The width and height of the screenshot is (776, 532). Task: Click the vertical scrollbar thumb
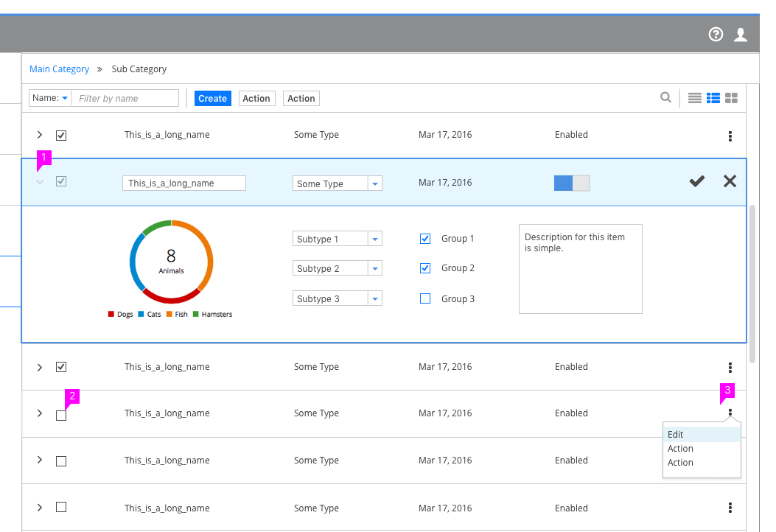(752, 284)
